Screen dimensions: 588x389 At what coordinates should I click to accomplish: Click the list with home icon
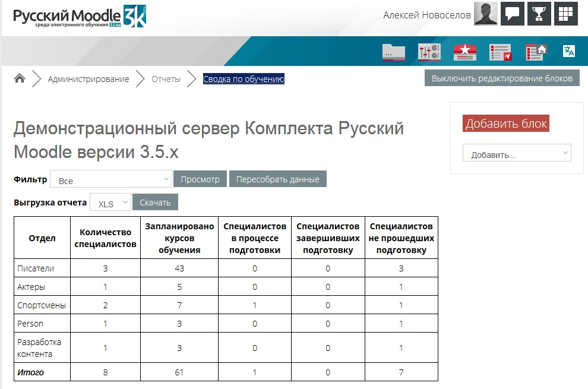[x=536, y=52]
